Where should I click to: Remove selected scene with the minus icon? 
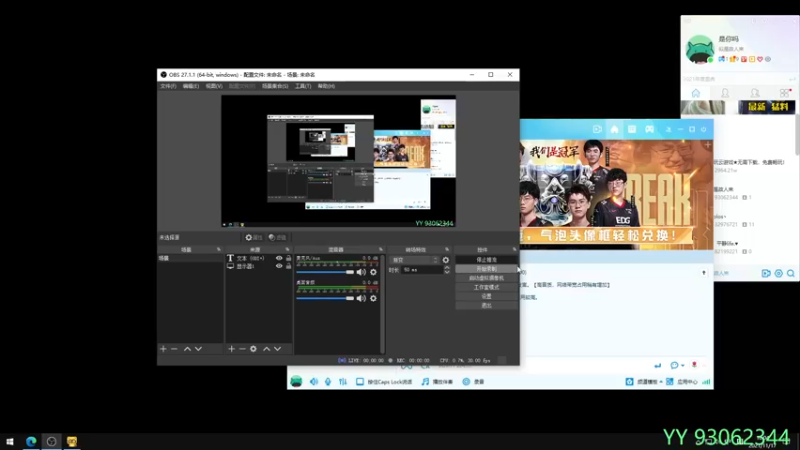pyautogui.click(x=174, y=349)
